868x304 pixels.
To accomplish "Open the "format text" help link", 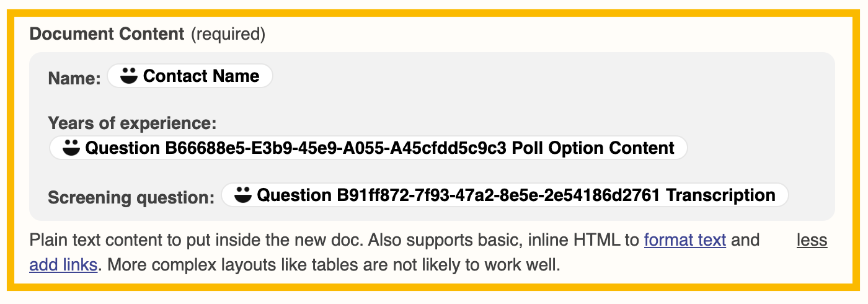I will (x=685, y=240).
